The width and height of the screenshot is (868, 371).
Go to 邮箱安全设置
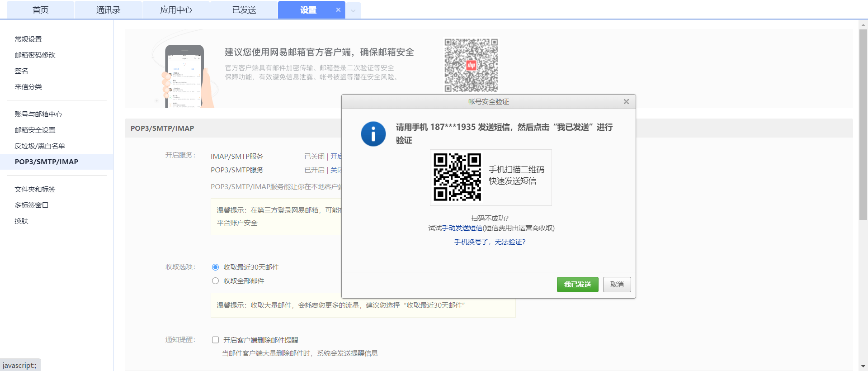pyautogui.click(x=35, y=130)
